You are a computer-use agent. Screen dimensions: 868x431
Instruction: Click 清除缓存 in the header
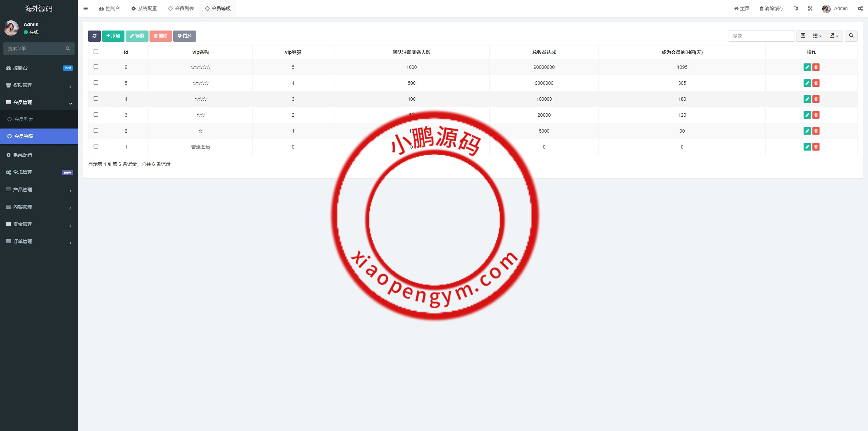tap(772, 8)
